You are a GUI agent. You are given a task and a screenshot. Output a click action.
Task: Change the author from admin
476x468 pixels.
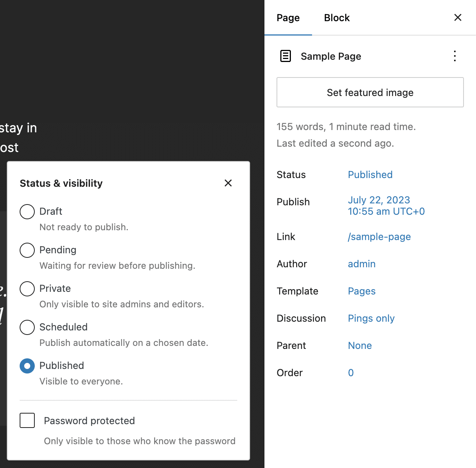click(362, 264)
